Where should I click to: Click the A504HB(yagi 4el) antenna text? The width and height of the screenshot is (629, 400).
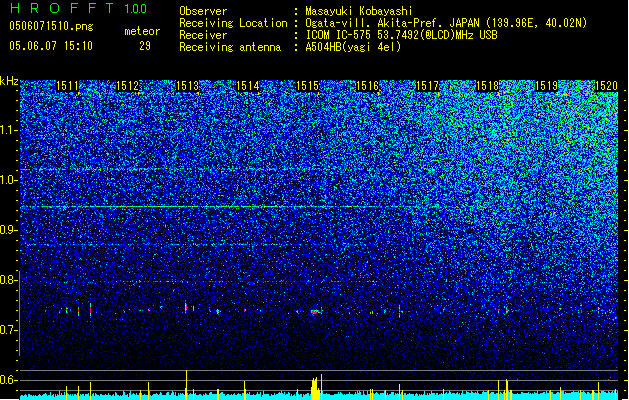pyautogui.click(x=353, y=47)
